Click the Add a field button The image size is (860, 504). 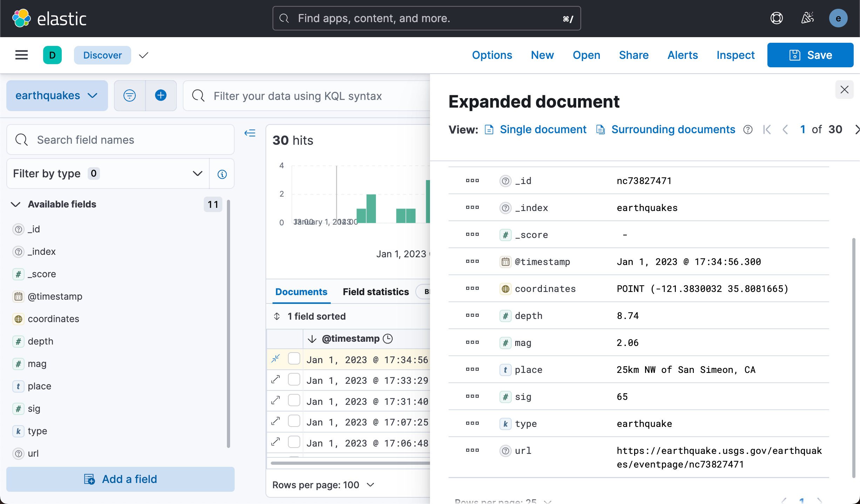[x=120, y=479]
